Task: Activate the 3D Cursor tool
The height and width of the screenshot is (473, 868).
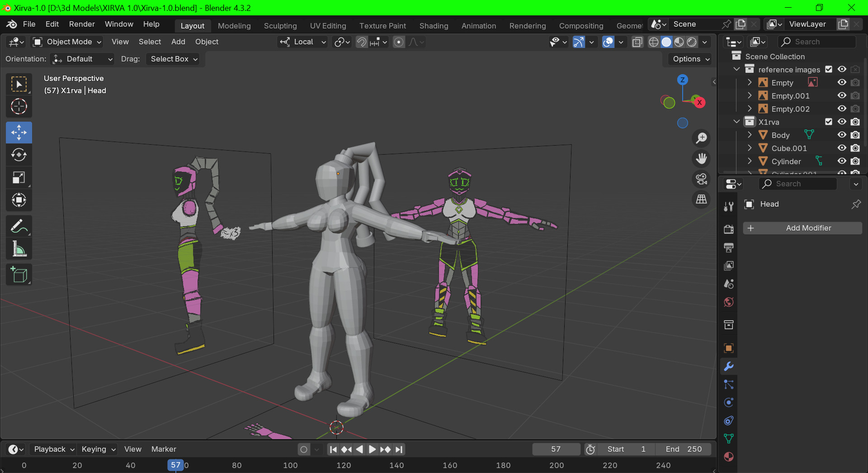Action: tap(19, 107)
